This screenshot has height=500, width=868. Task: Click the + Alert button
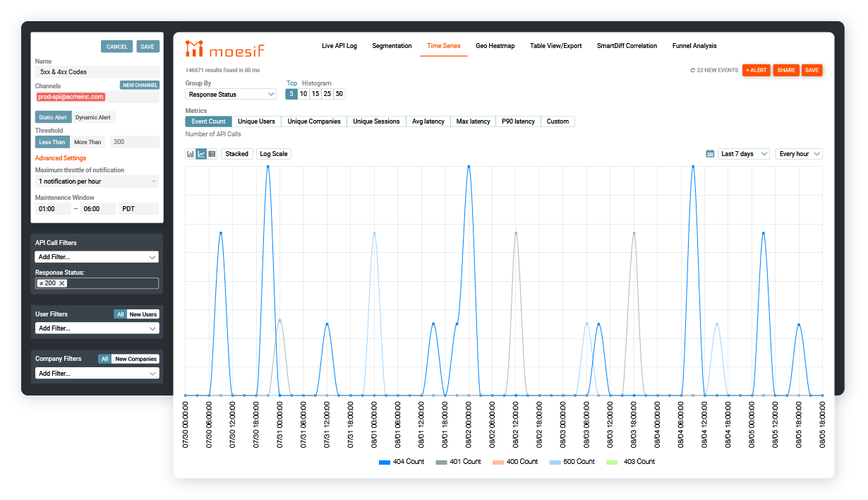pyautogui.click(x=757, y=70)
